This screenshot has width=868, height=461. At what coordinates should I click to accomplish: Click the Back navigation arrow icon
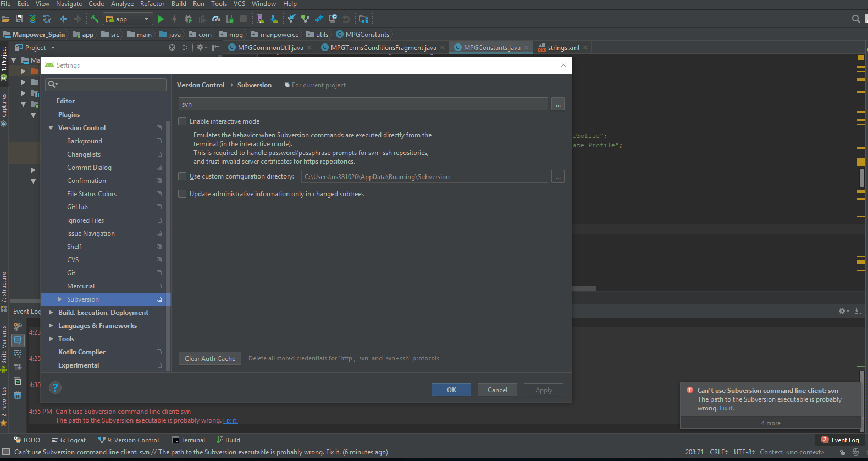64,19
